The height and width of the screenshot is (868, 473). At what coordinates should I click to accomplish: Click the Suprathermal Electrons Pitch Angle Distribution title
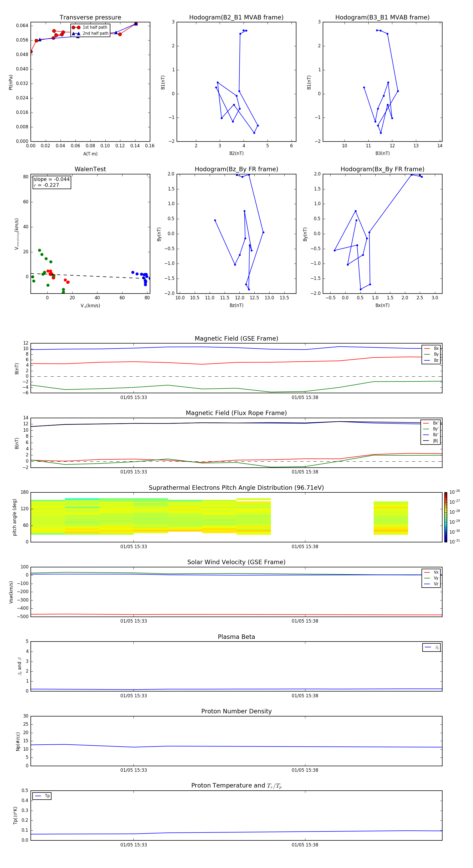coord(236,488)
